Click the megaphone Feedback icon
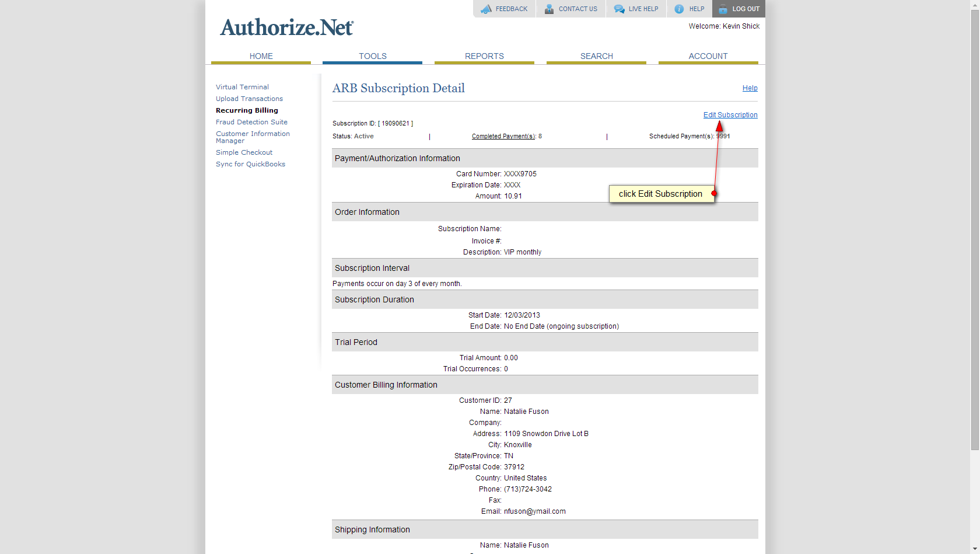 click(486, 9)
